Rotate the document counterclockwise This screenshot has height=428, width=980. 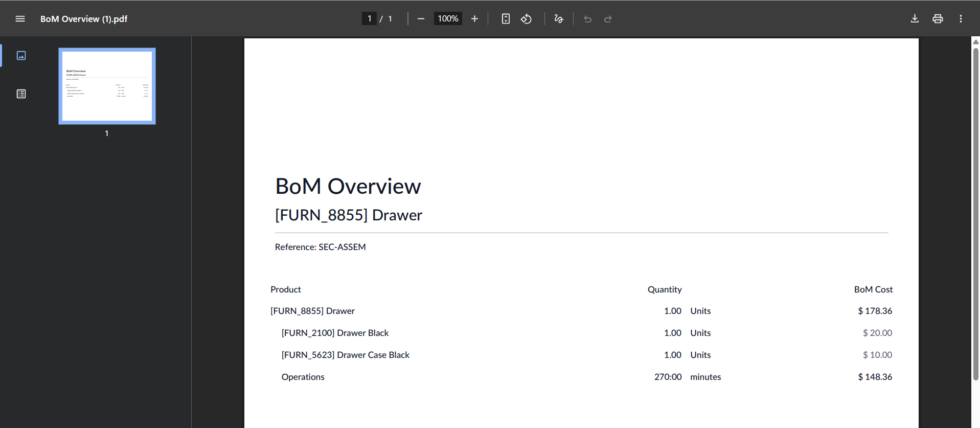pos(526,19)
